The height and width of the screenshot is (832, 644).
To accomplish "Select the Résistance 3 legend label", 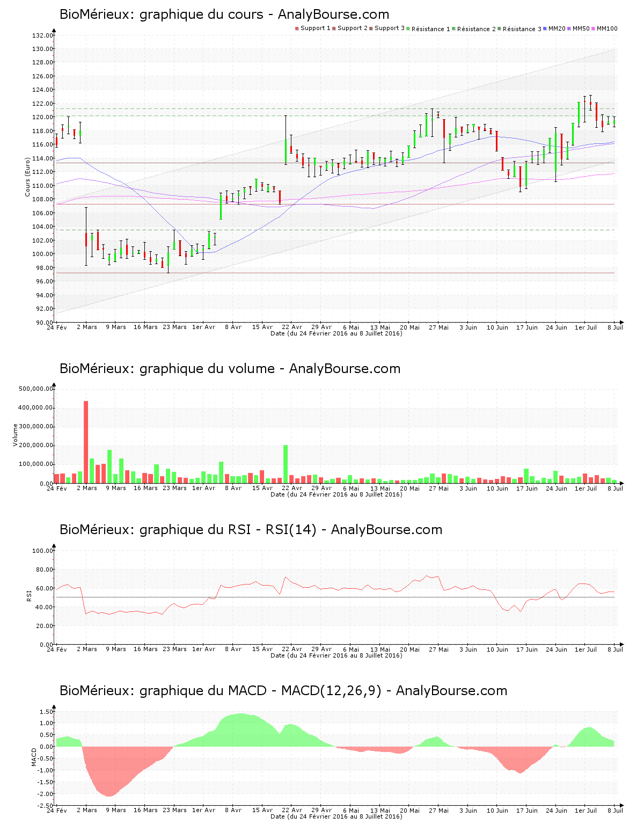I will click(522, 29).
